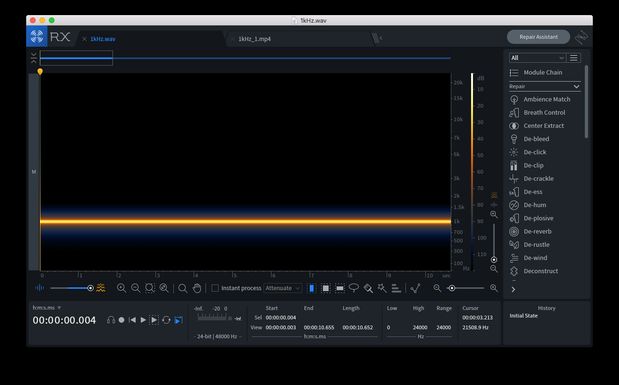Select the lasso selection tool
Screen dimensions: 619x385
[x=354, y=288]
